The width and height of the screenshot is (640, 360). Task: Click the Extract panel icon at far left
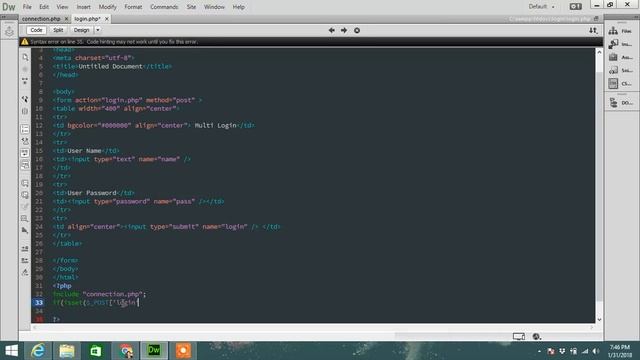tap(9, 31)
